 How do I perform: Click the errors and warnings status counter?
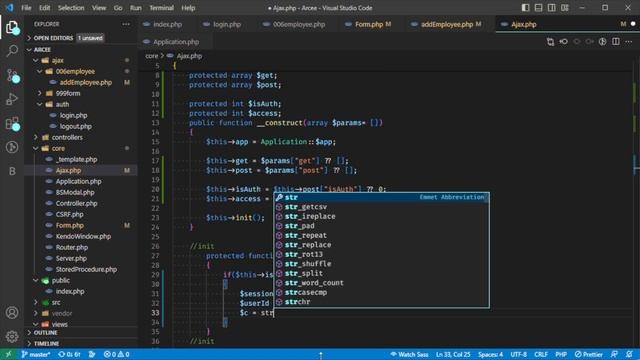[x=116, y=354]
